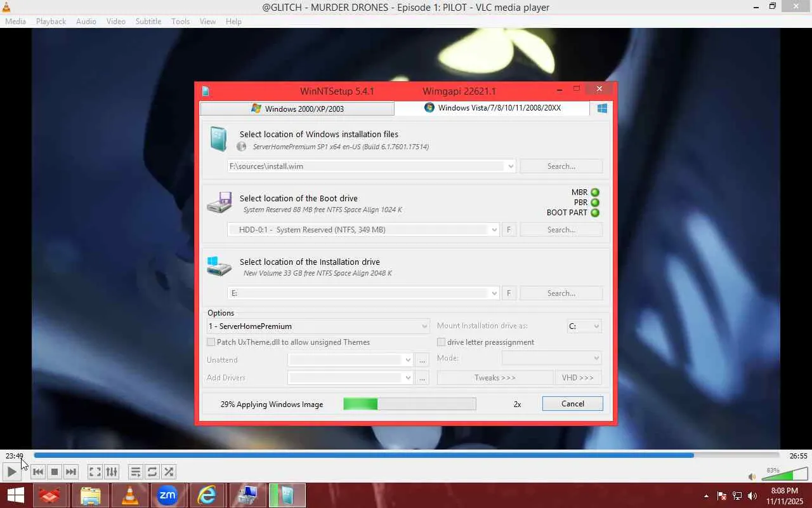Open the VLC Playback menu
Screen dimensions: 812x508
click(51, 21)
